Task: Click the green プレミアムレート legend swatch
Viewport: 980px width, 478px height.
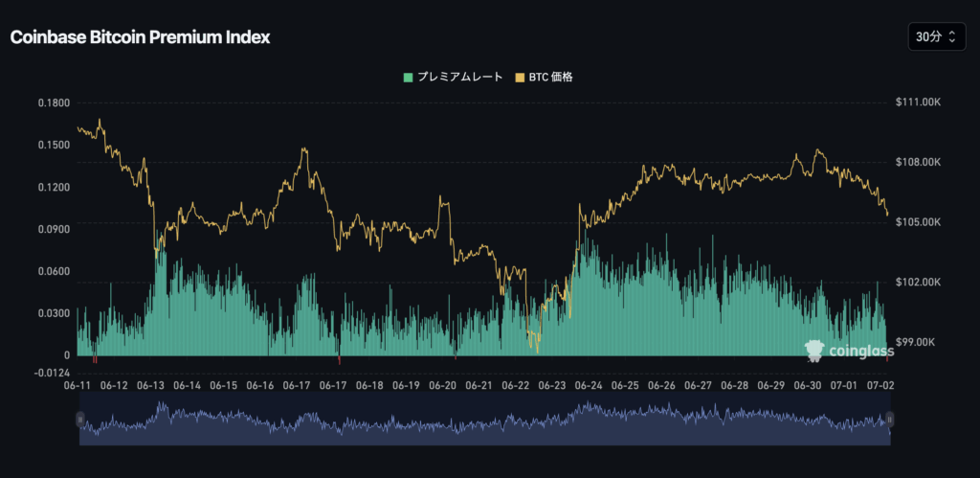Action: [408, 78]
